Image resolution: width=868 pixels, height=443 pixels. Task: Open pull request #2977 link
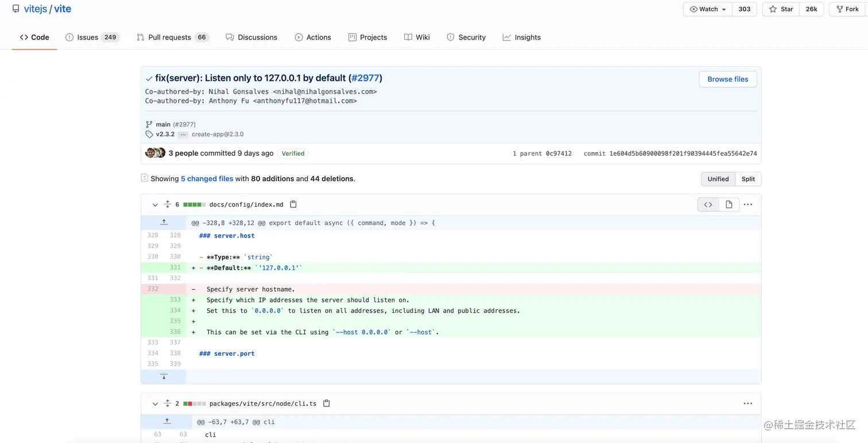point(365,78)
